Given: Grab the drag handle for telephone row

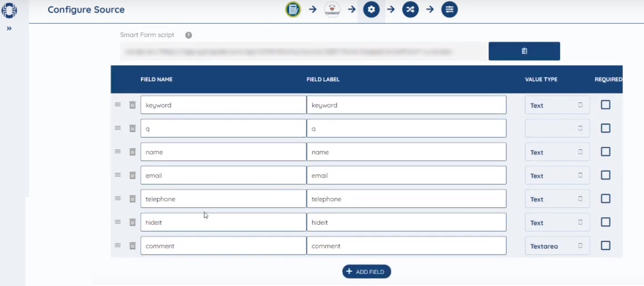Looking at the screenshot, I should coord(118,199).
